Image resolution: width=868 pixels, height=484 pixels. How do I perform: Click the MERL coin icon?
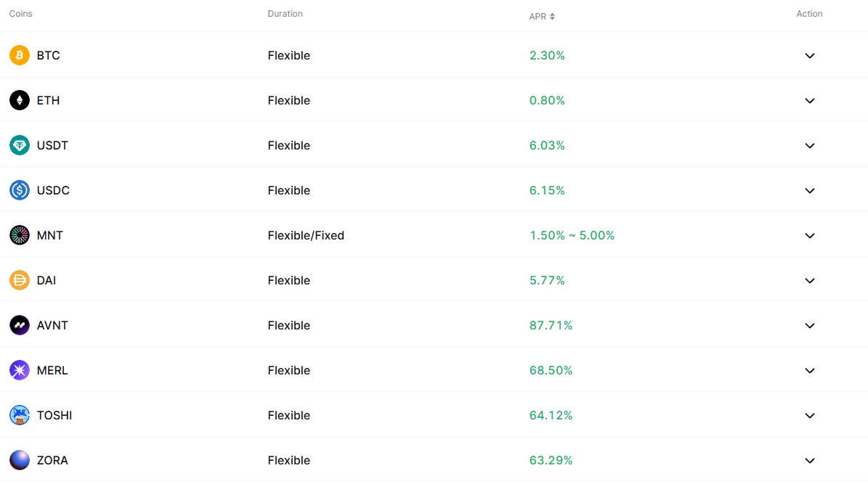pos(20,370)
